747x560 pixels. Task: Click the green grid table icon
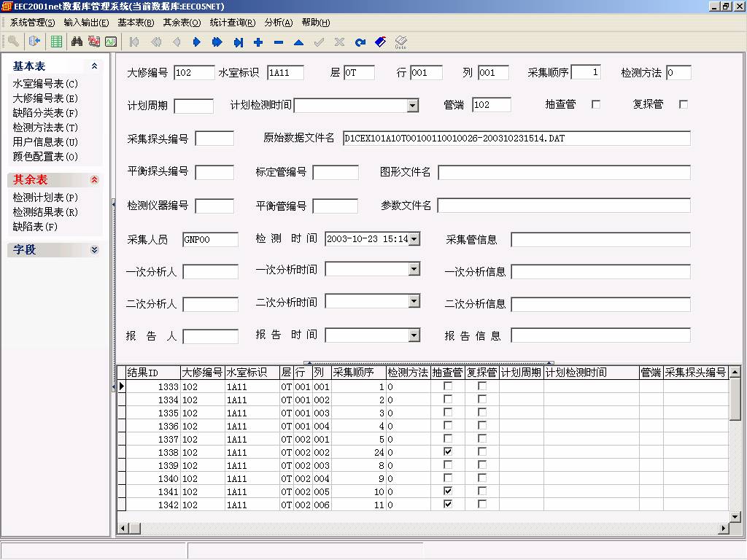coord(55,42)
